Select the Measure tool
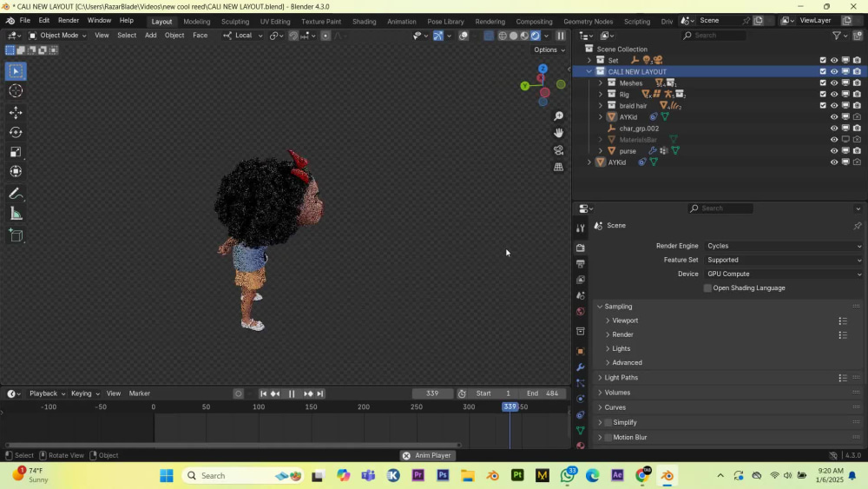 [x=16, y=214]
